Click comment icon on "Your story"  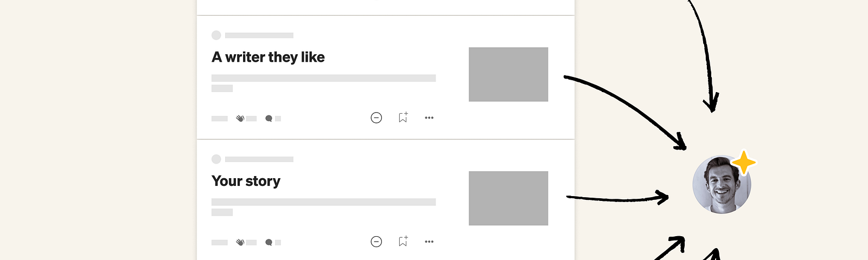(x=269, y=242)
